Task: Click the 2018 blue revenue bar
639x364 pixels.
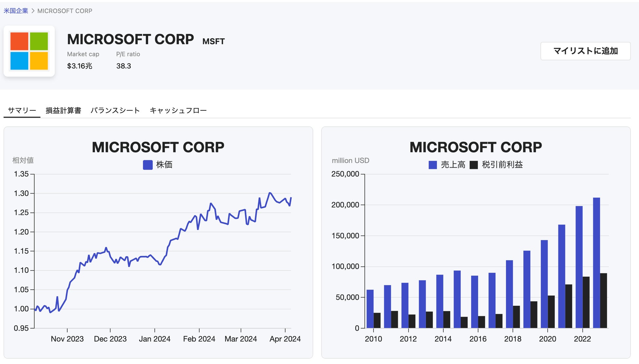Action: [509, 294]
